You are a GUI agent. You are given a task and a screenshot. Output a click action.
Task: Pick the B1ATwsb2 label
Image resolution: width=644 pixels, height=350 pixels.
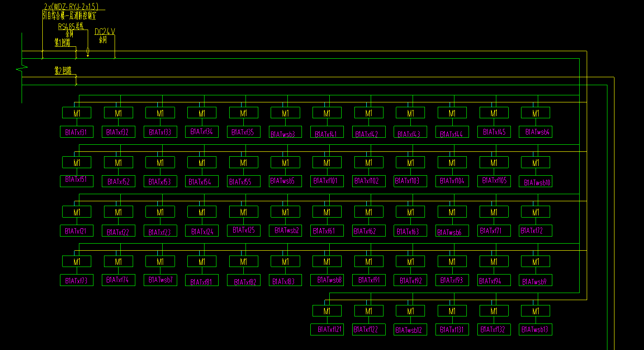286,230
